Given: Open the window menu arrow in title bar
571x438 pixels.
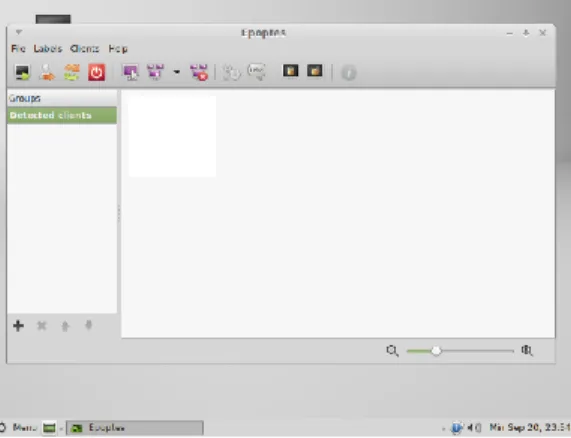Looking at the screenshot, I should [19, 32].
